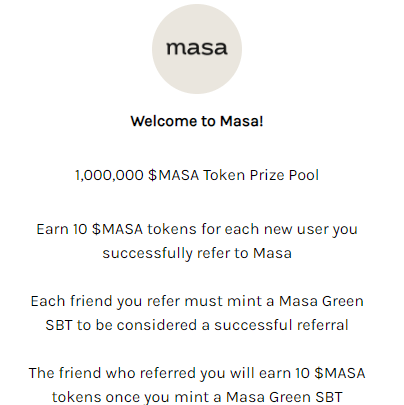404x405 pixels.
Task: Click the line starting "The friend who referred you"
Action: click(197, 373)
